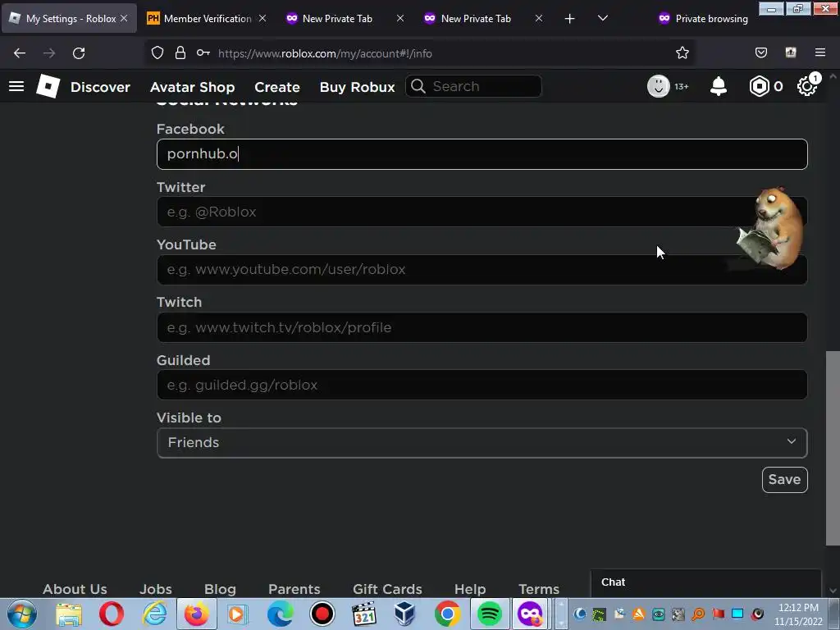The width and height of the screenshot is (840, 630).
Task: Open the settings gear icon
Action: 807,86
